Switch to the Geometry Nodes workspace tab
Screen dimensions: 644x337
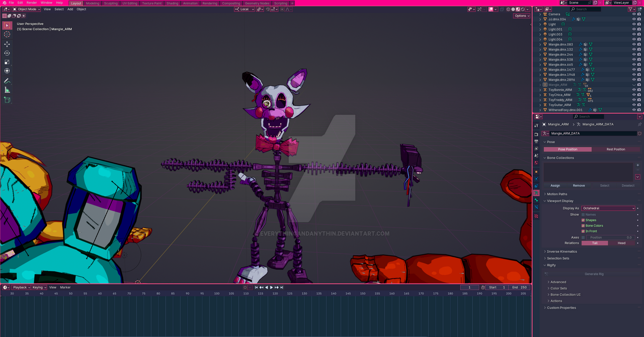[257, 3]
